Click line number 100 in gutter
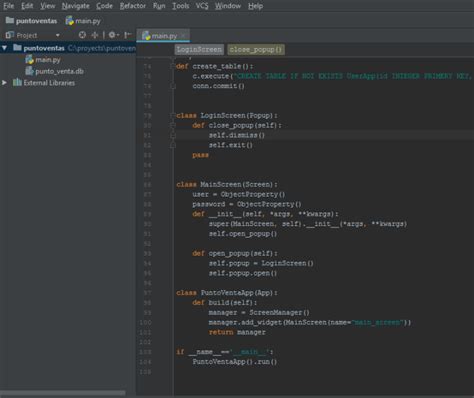The width and height of the screenshot is (474, 398). (x=146, y=323)
